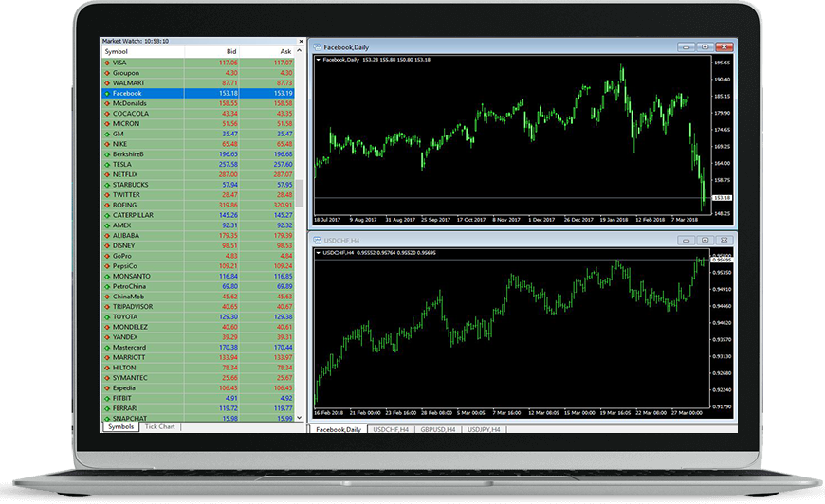Click the green arrow icon beside Facebook
The width and height of the screenshot is (825, 504).
point(107,93)
